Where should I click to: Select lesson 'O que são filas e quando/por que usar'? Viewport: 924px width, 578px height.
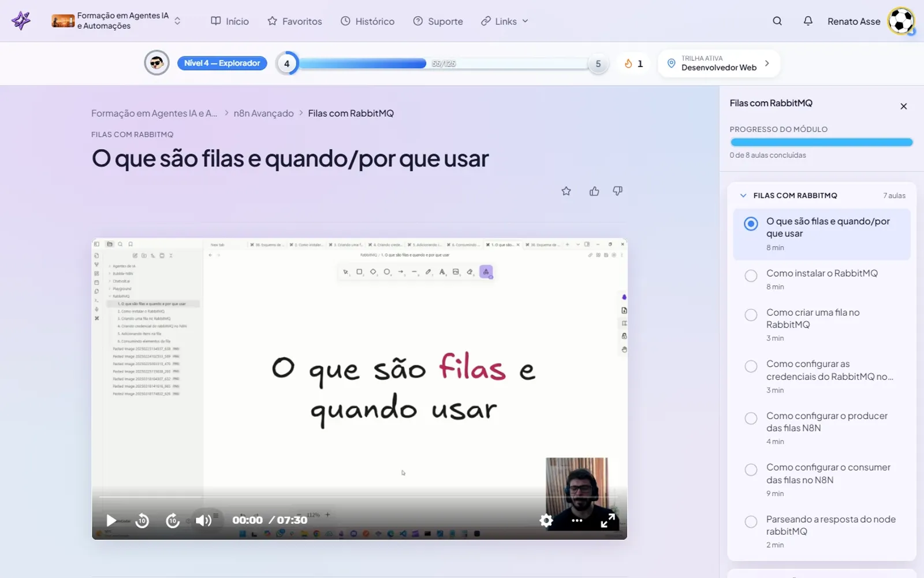822,234
